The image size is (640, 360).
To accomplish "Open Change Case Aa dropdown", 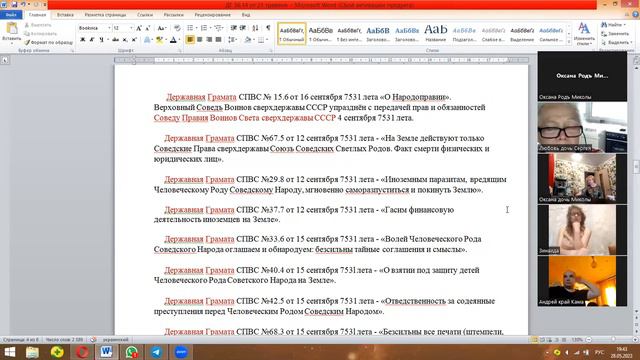I will (x=162, y=28).
